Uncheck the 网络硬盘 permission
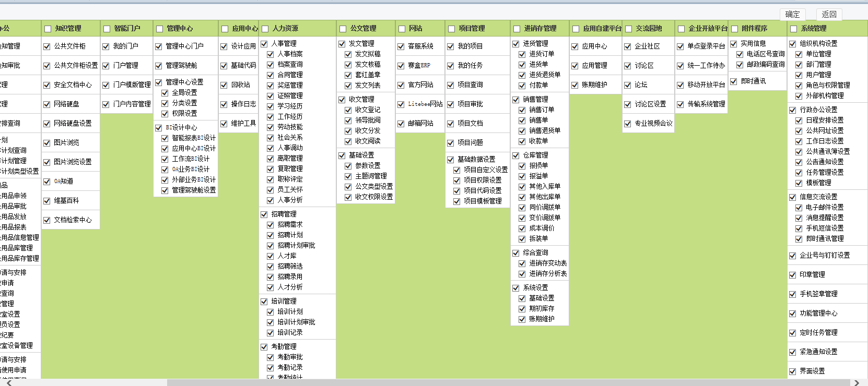 pyautogui.click(x=47, y=104)
